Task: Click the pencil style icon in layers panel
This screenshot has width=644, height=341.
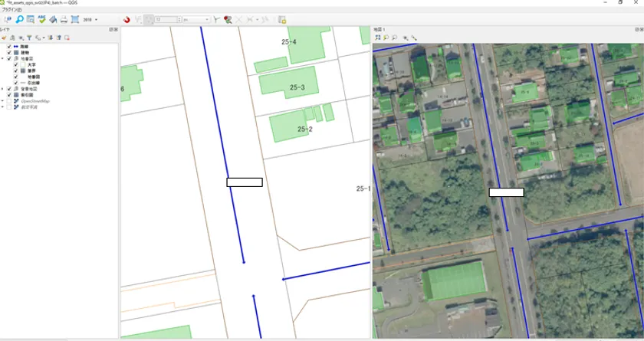Action: pos(4,37)
